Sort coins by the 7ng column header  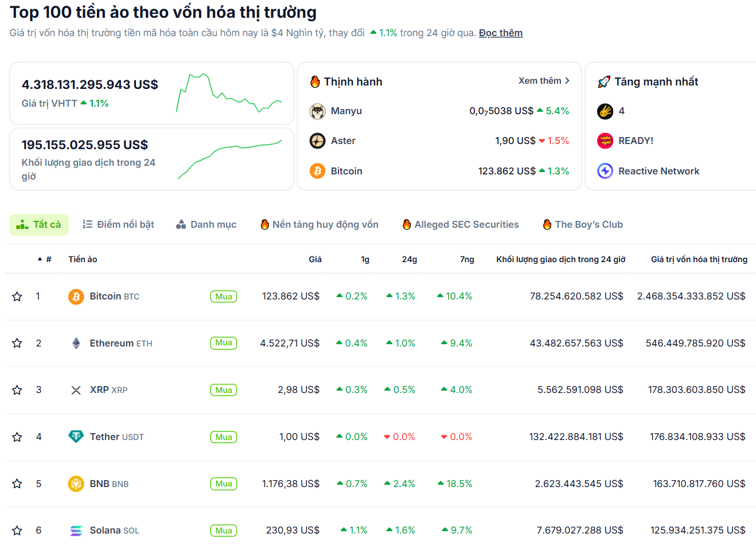(467, 259)
